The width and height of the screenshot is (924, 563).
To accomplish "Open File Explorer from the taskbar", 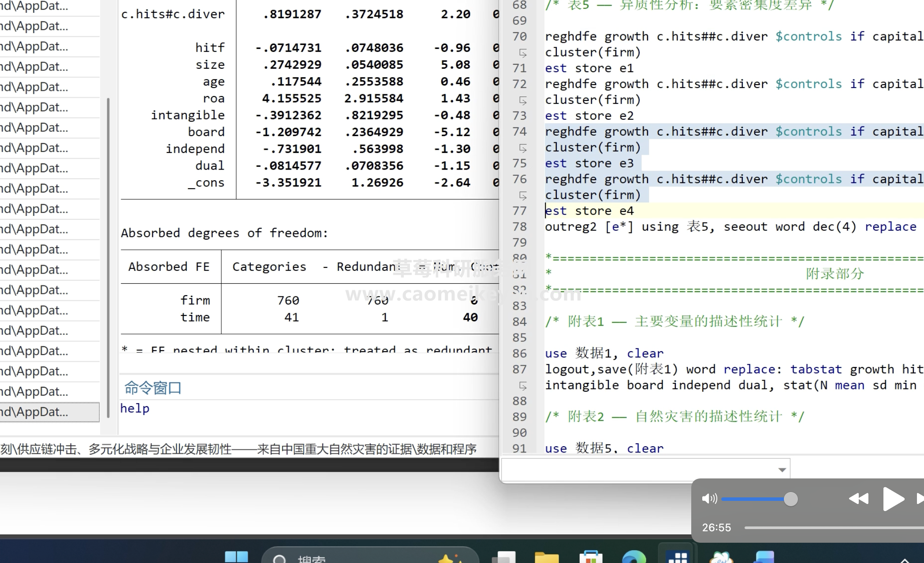I will click(x=547, y=558).
